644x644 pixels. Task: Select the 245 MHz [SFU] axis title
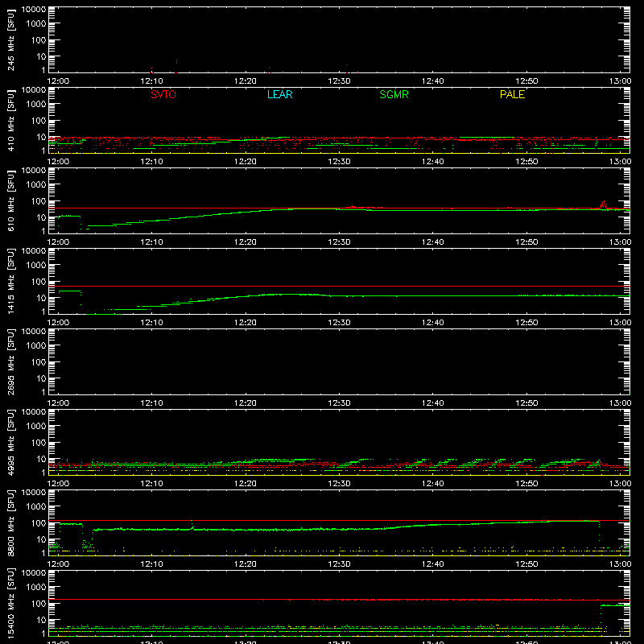click(x=10, y=39)
